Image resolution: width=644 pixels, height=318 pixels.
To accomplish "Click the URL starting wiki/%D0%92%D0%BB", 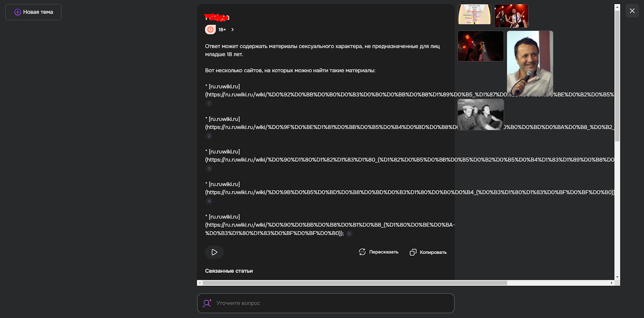I will coord(410,95).
